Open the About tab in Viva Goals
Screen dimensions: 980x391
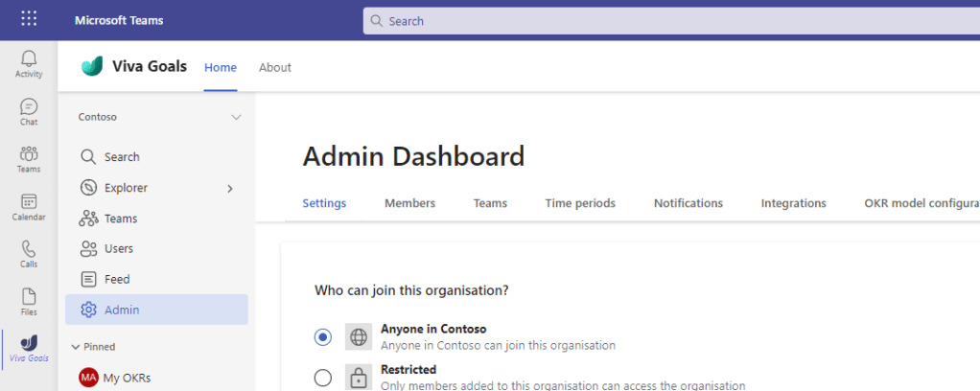(x=275, y=67)
